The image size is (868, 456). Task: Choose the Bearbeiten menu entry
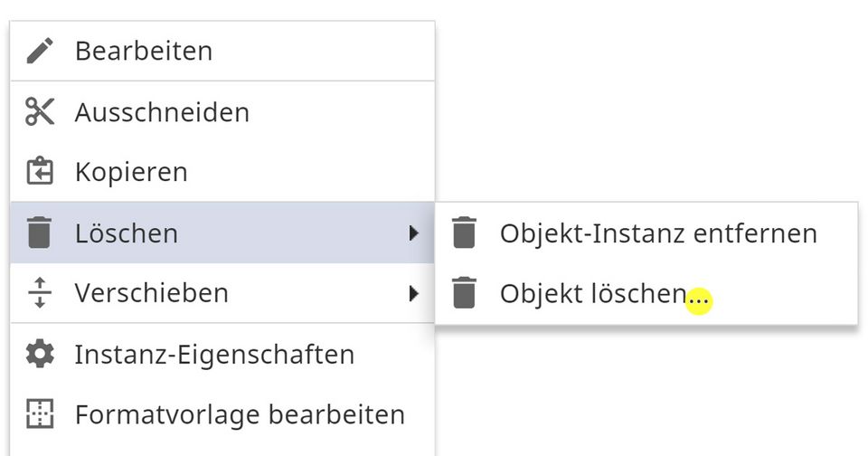[x=144, y=51]
